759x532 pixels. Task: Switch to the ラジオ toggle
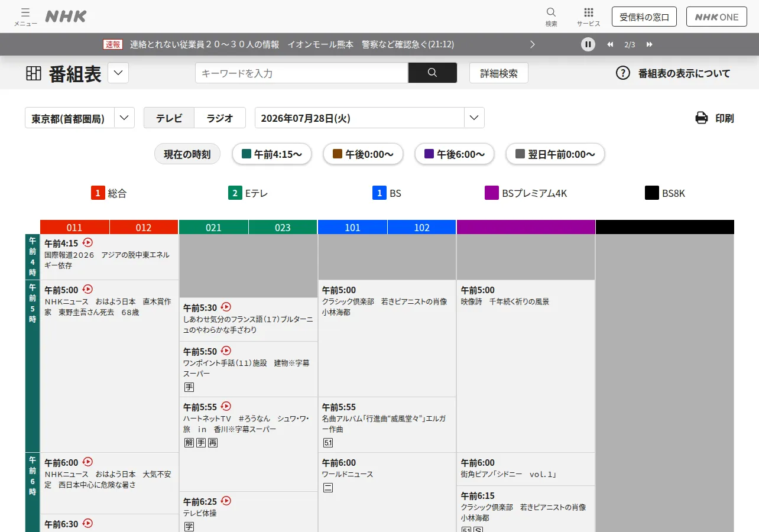[220, 118]
